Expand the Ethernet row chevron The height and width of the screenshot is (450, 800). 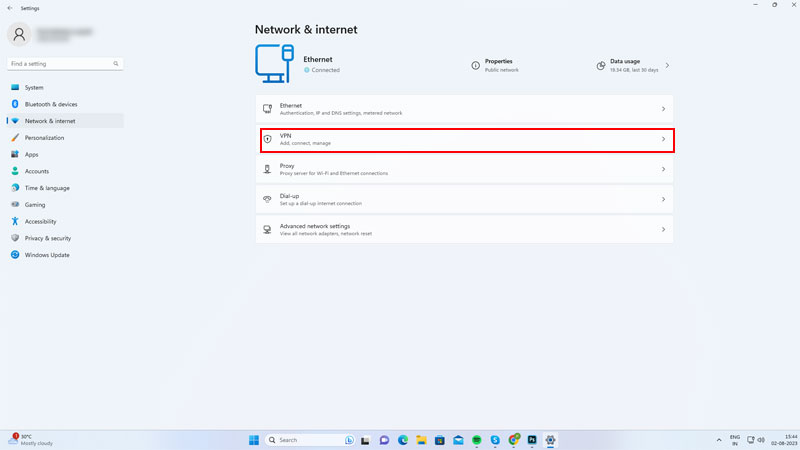click(663, 109)
